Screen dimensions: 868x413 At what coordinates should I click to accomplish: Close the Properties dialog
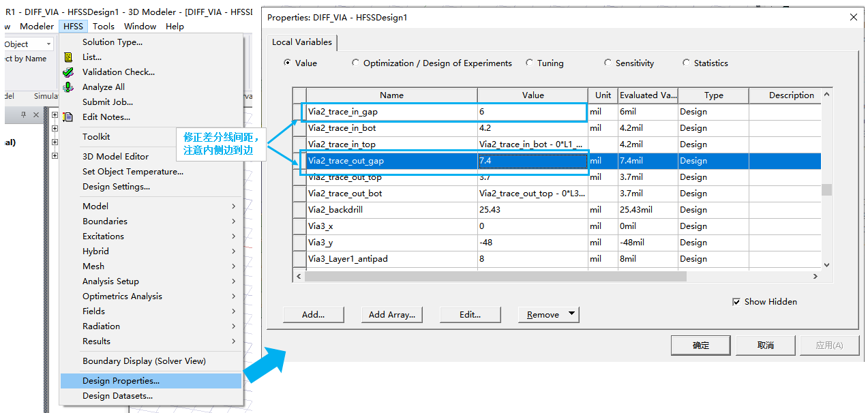point(854,17)
